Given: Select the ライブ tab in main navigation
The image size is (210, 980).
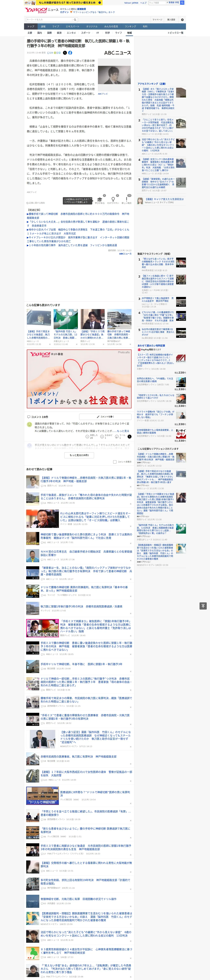Looking at the screenshot, I should [x=56, y=27].
